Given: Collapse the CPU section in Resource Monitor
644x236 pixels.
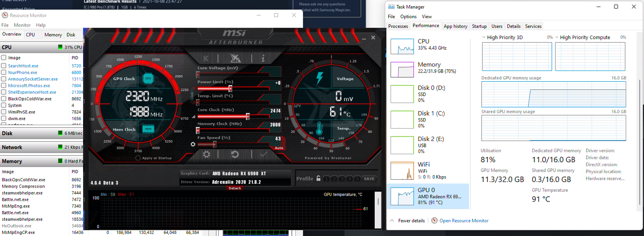Looking at the screenshot, I should pos(42,47).
